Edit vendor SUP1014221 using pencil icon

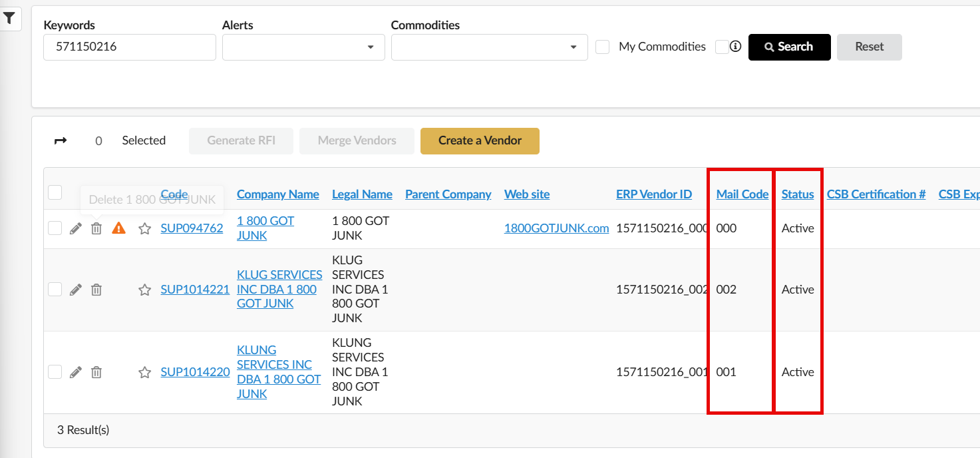tap(76, 290)
